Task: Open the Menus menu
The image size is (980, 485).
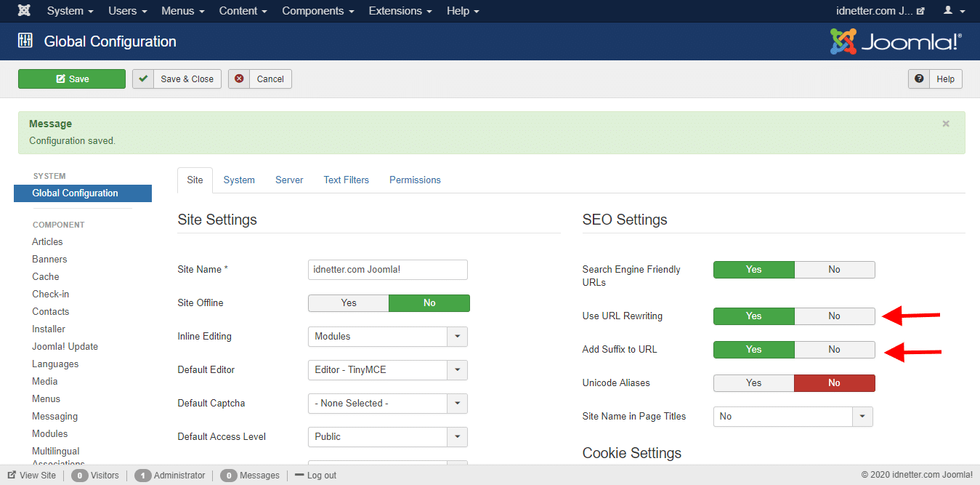Action: 183,11
